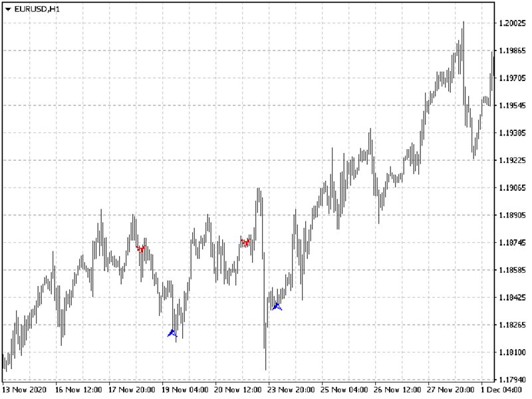Click the 1.20025 price label
The width and height of the screenshot is (532, 399).
click(512, 23)
